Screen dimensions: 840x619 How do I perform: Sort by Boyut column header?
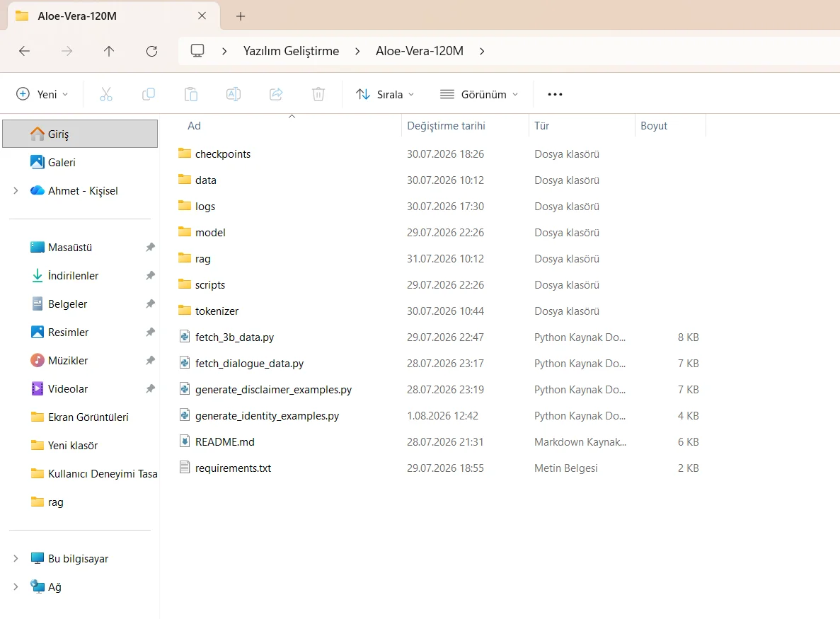[654, 126]
